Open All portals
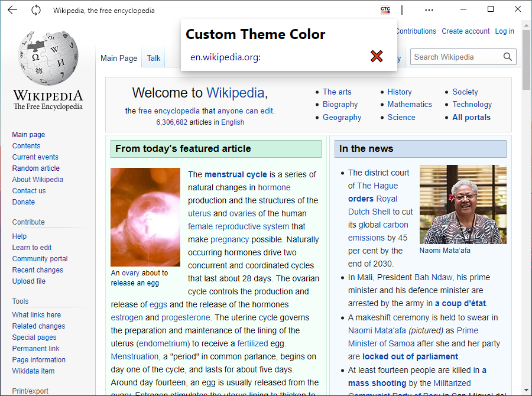Viewport: 532px width, 396px height. tap(470, 117)
